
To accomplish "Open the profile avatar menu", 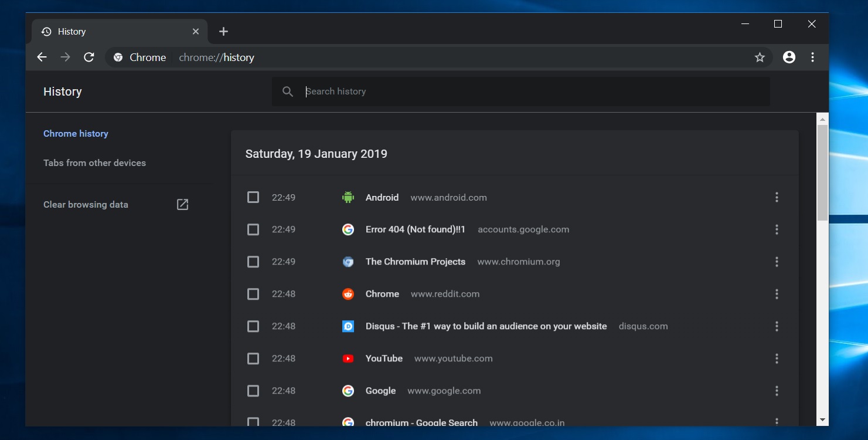I will tap(789, 57).
